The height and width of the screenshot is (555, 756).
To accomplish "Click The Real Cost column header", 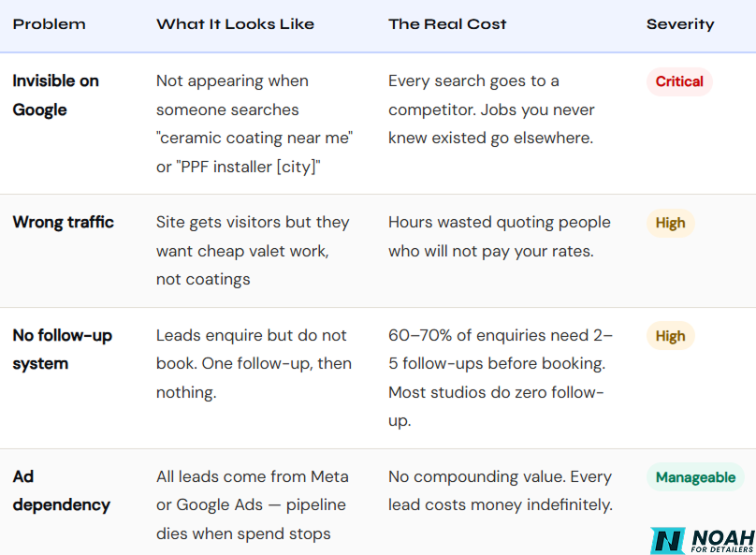I will (447, 24).
